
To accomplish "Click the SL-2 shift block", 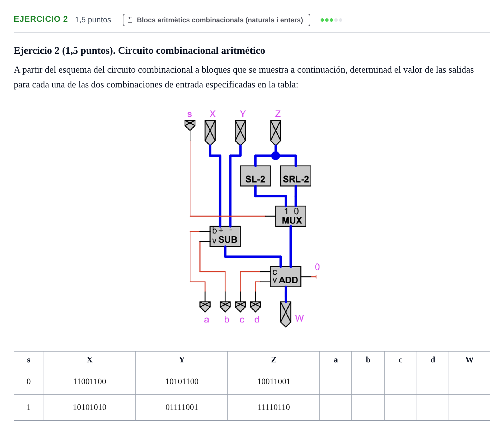I will tap(255, 176).
